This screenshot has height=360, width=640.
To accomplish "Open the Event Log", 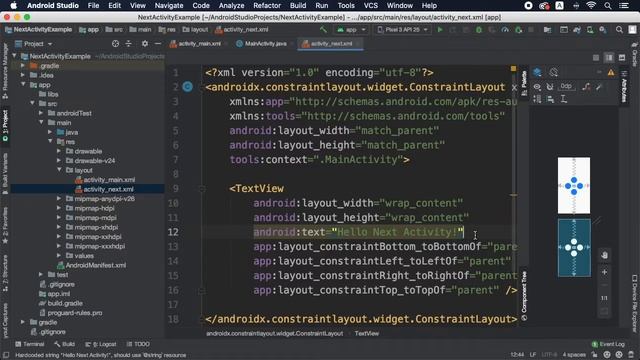I will point(608,344).
